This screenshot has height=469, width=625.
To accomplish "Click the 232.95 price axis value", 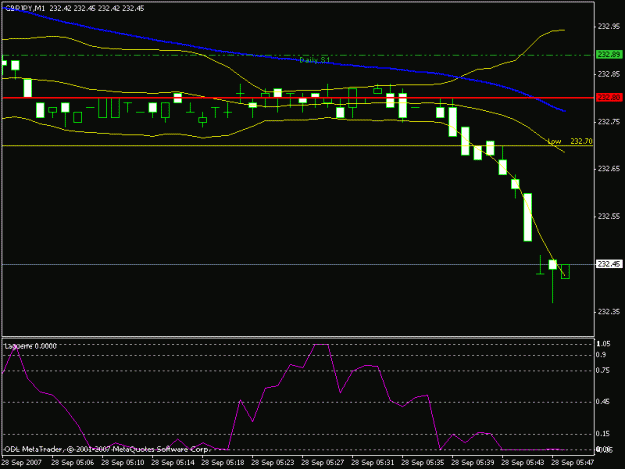I will point(609,26).
